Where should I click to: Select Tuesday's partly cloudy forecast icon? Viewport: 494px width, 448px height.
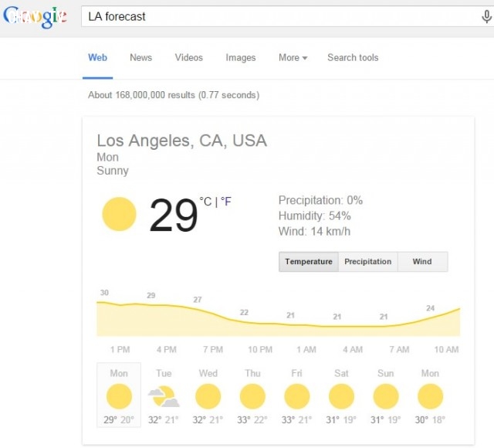click(x=164, y=396)
